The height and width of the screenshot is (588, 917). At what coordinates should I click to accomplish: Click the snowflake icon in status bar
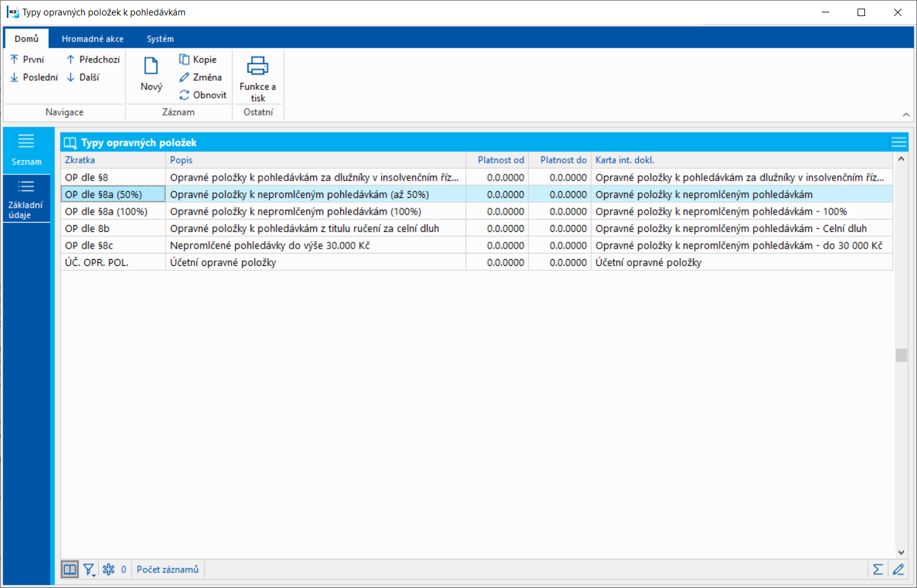[109, 569]
